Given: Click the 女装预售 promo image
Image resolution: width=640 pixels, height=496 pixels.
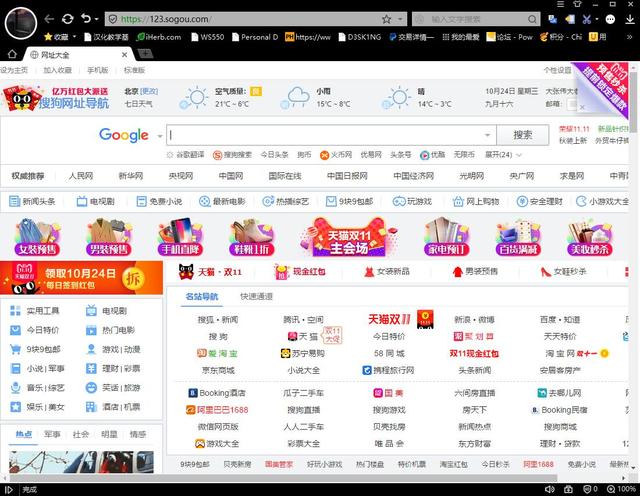Looking at the screenshot, I should pos(37,236).
